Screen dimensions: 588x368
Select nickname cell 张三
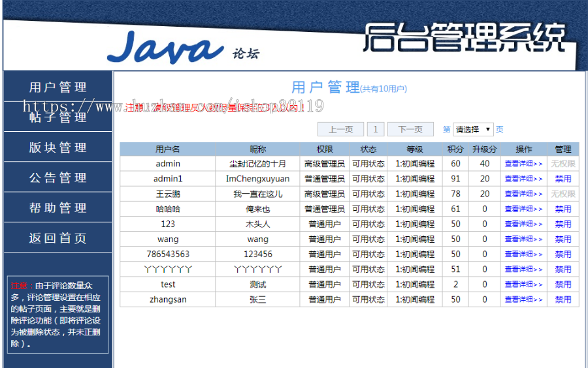[x=257, y=299]
